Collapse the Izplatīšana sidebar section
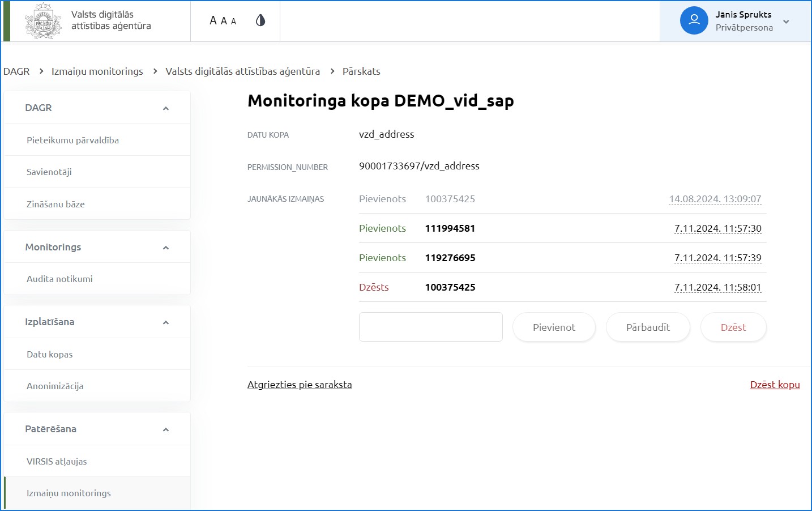 [x=166, y=322]
